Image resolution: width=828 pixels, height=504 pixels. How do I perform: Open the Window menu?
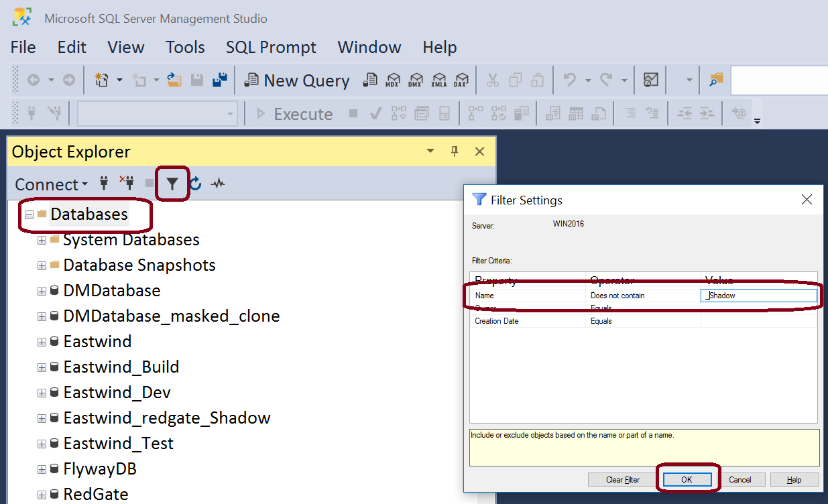point(369,48)
